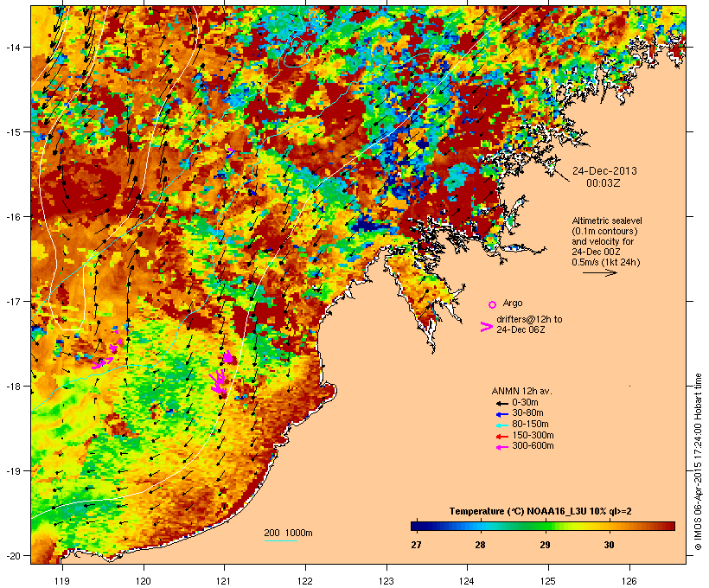The image size is (709, 588).
Task: Click the magenta drifters legend arrowhead
Action: [487, 327]
